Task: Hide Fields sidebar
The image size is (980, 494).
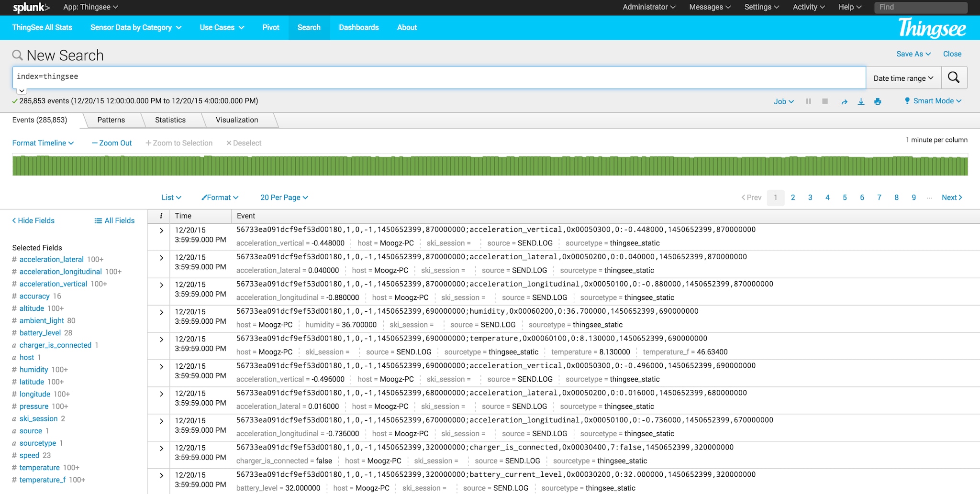Action: [x=33, y=220]
